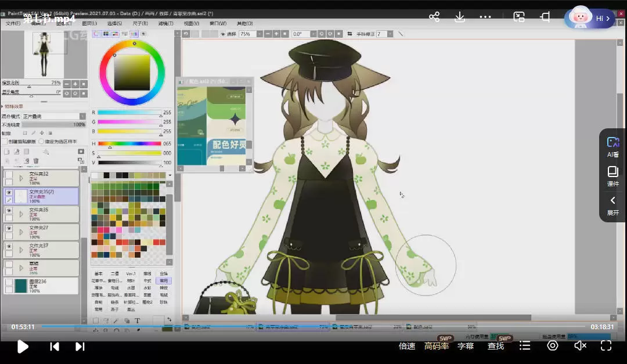Show the 文件夹32 layer visibility
This screenshot has height=364, width=627.
pyautogui.click(x=9, y=175)
